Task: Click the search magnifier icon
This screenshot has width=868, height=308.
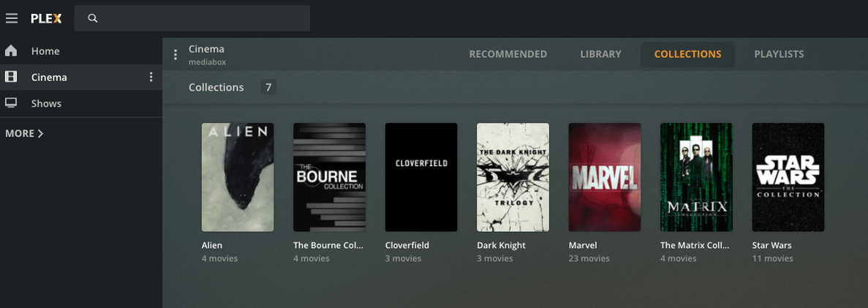Action: pyautogui.click(x=93, y=18)
